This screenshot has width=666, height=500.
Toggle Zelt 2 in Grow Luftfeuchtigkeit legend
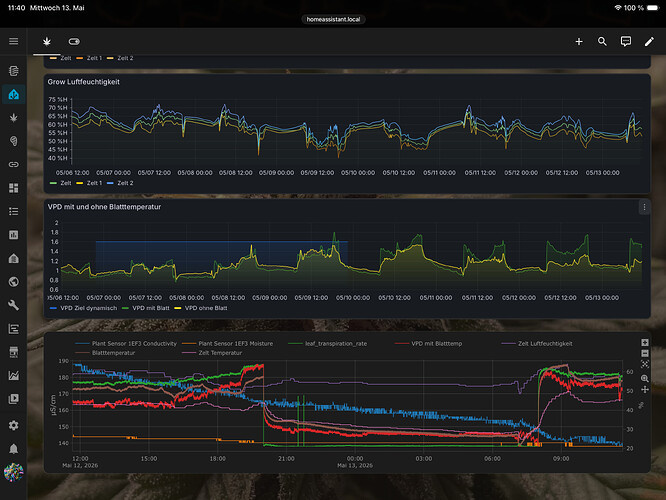[x=120, y=183]
